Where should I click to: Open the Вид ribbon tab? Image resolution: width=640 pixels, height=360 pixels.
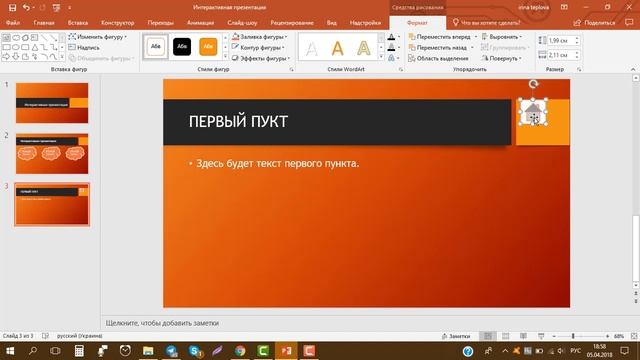[x=331, y=23]
